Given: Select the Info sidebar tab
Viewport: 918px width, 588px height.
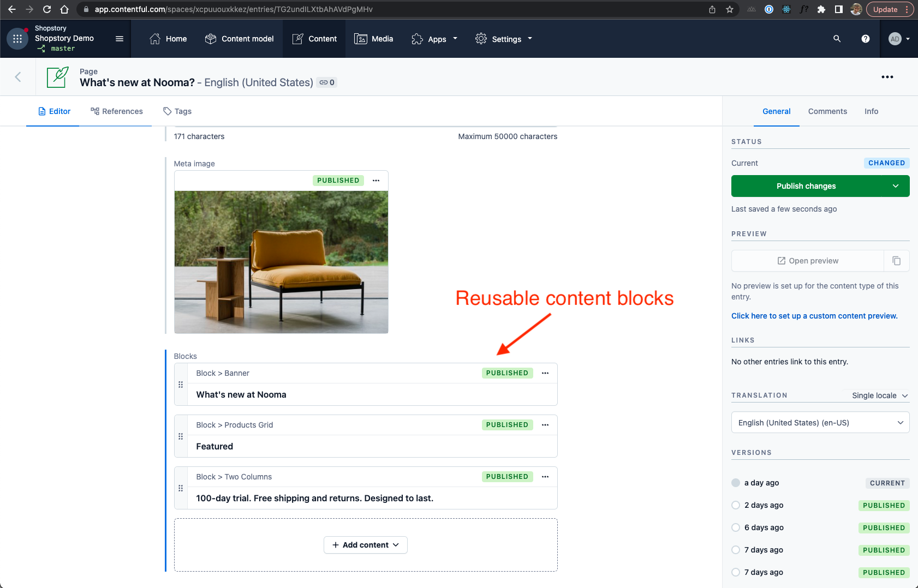Looking at the screenshot, I should click(871, 111).
